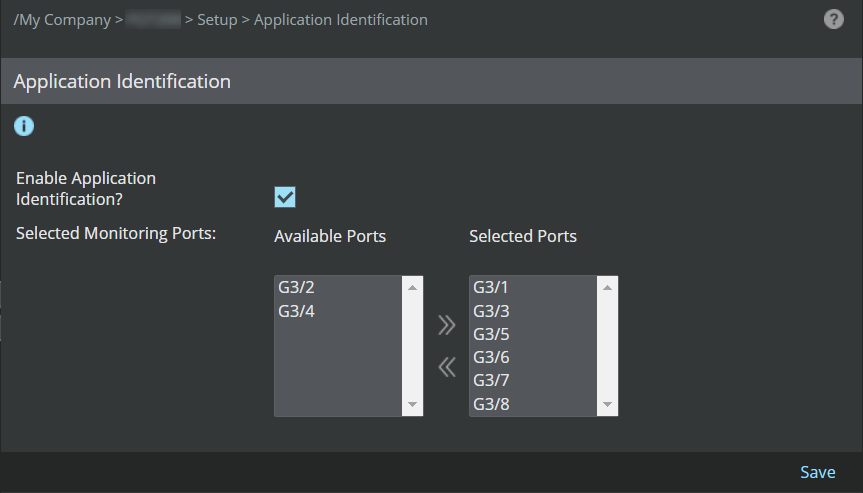Click Available Ports scrollbar down arrow
The width and height of the screenshot is (863, 493).
[412, 404]
